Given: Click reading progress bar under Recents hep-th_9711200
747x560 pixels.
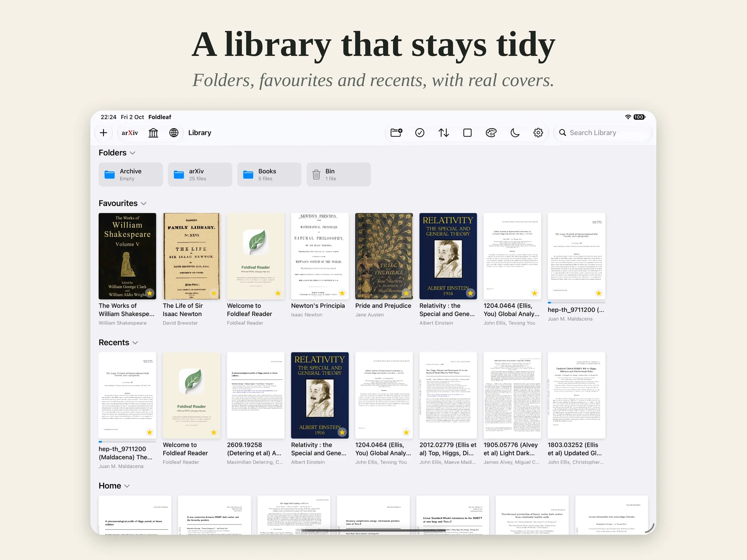Looking at the screenshot, I should pos(127,442).
